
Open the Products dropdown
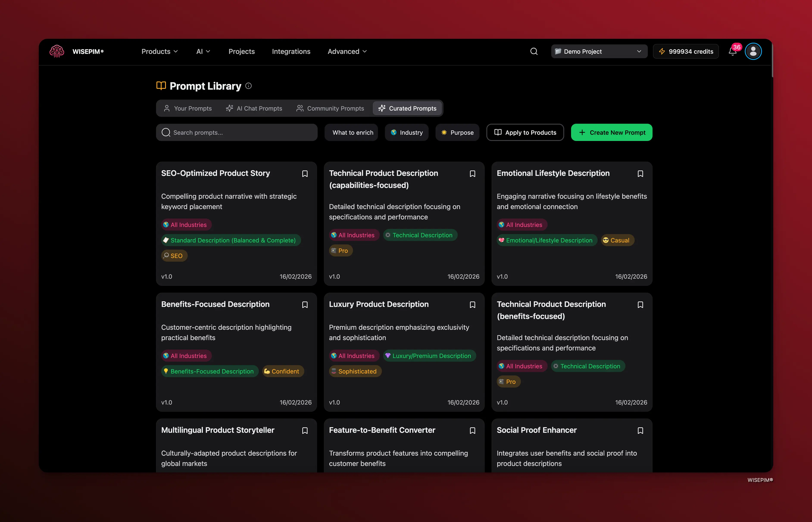159,51
